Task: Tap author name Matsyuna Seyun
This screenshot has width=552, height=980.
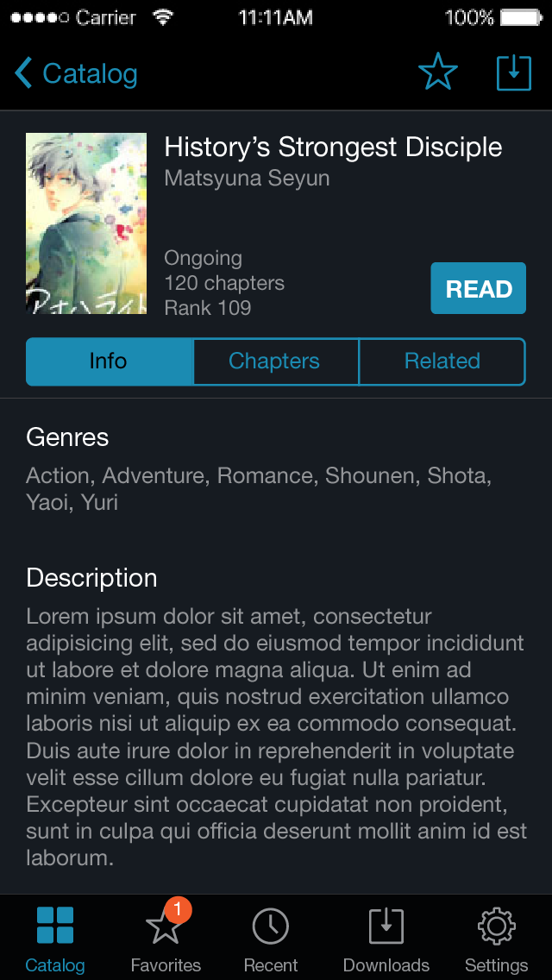Action: click(247, 178)
